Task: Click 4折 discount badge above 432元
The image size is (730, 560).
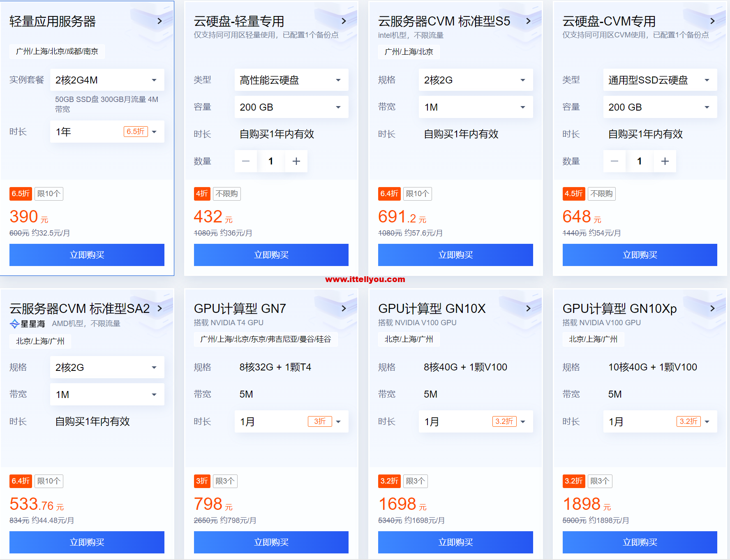Action: click(x=202, y=194)
